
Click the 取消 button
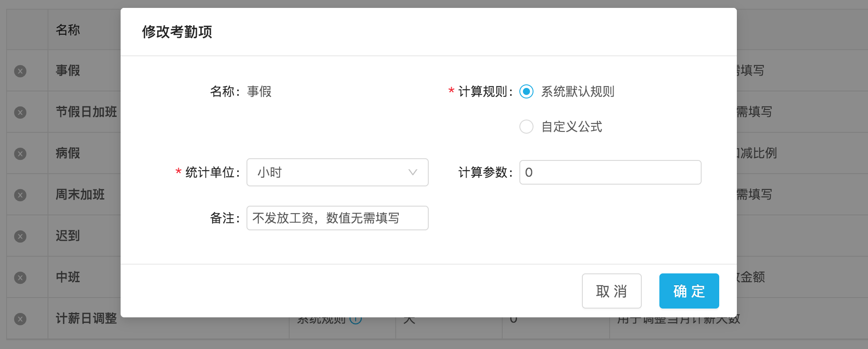point(612,291)
